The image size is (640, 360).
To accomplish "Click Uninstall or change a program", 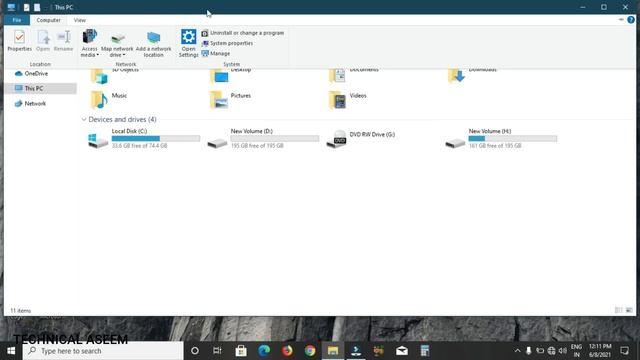I will (243, 33).
